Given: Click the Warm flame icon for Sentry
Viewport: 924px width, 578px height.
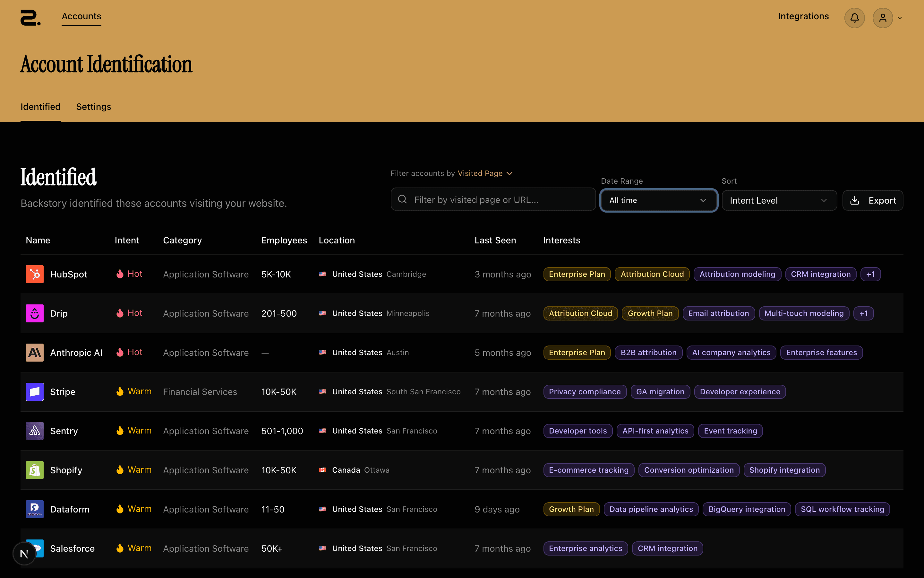Looking at the screenshot, I should 120,431.
